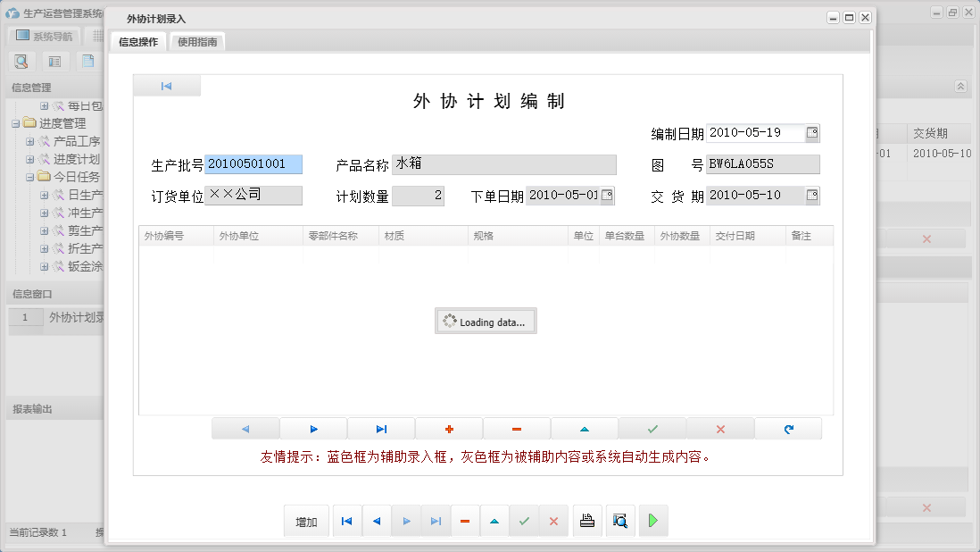This screenshot has height=552, width=980.
Task: Click the blue refresh icon
Action: (788, 429)
